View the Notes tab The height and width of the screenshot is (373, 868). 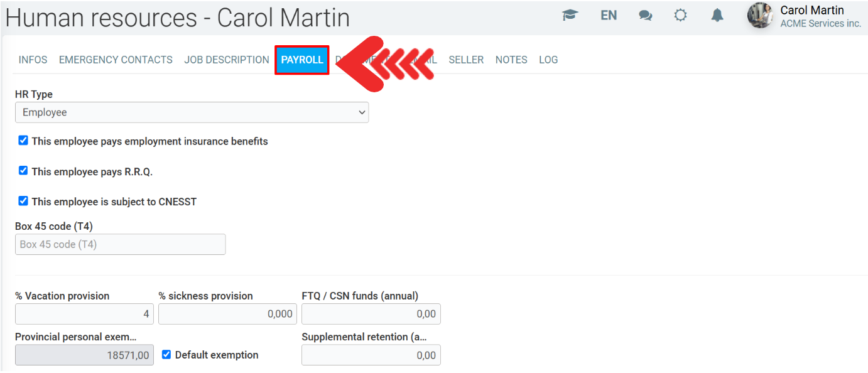coord(511,60)
